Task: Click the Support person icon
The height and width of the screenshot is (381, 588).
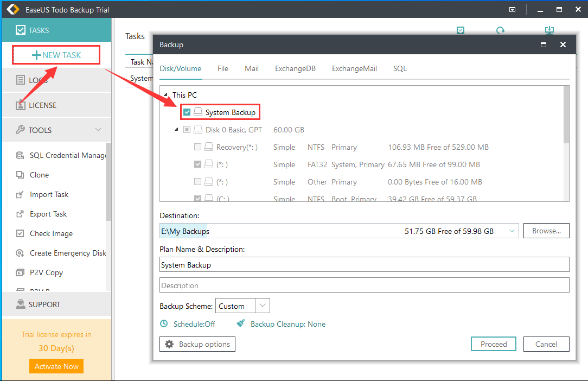Action: [20, 304]
